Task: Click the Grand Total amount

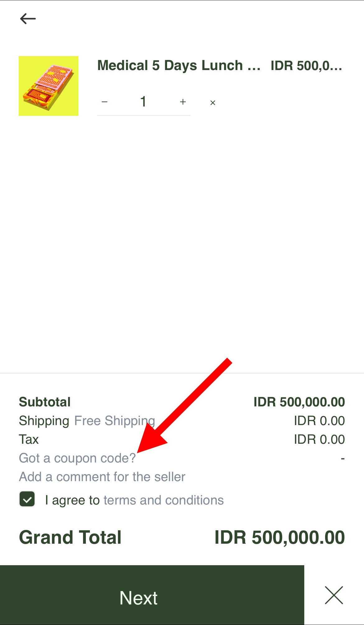Action: [280, 537]
